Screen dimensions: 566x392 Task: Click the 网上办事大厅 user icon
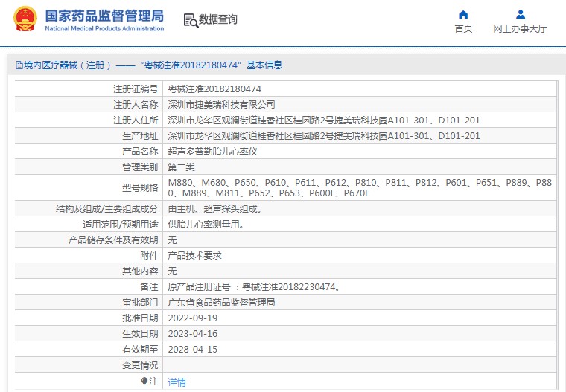[520, 14]
